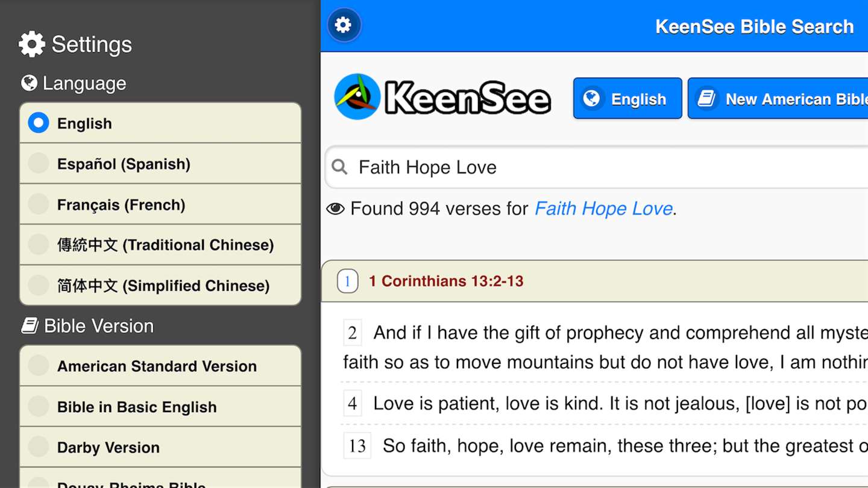Click the globe icon next to Language

point(29,83)
